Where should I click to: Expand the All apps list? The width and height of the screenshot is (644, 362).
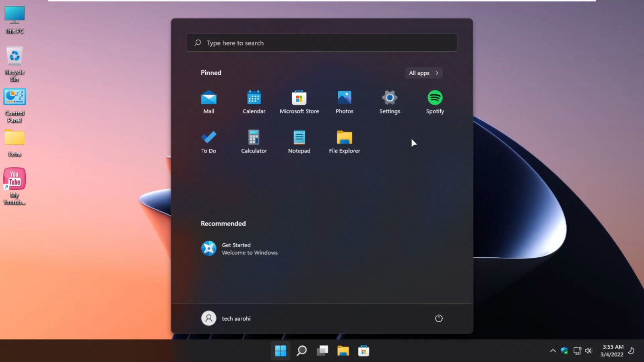423,73
